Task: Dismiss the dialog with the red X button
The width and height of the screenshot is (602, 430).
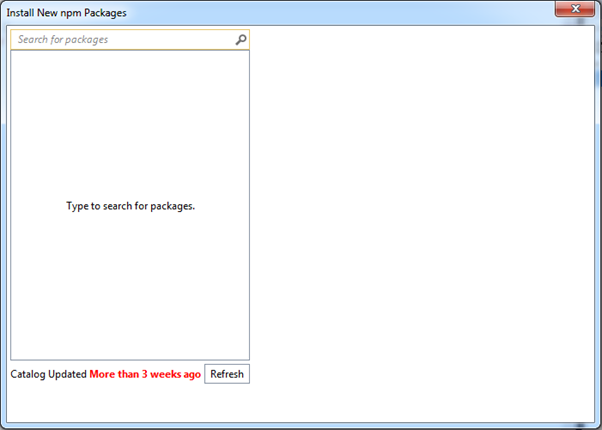Action: tap(575, 9)
